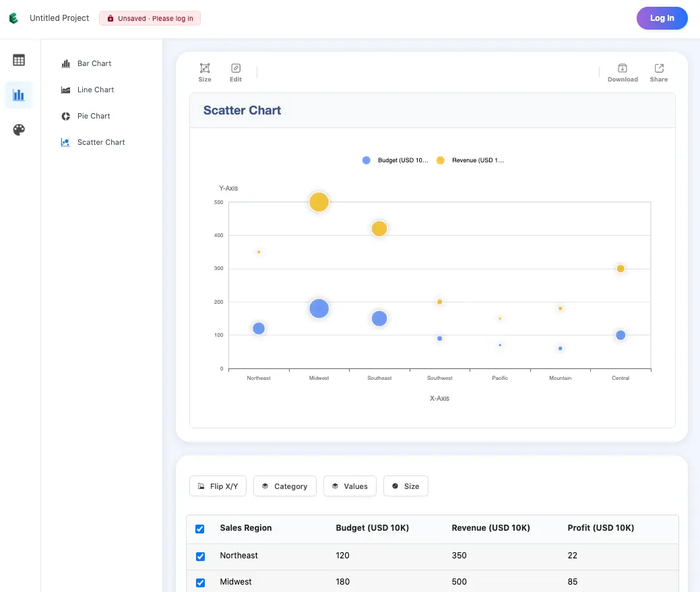Open the color palette theme icon
This screenshot has height=592, width=700.
pos(19,130)
